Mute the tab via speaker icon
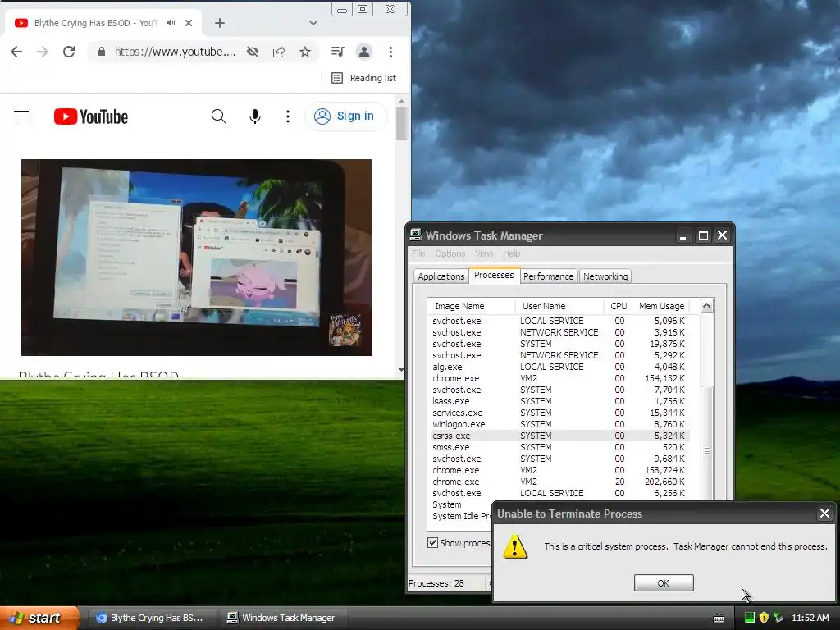The image size is (840, 630). click(171, 23)
